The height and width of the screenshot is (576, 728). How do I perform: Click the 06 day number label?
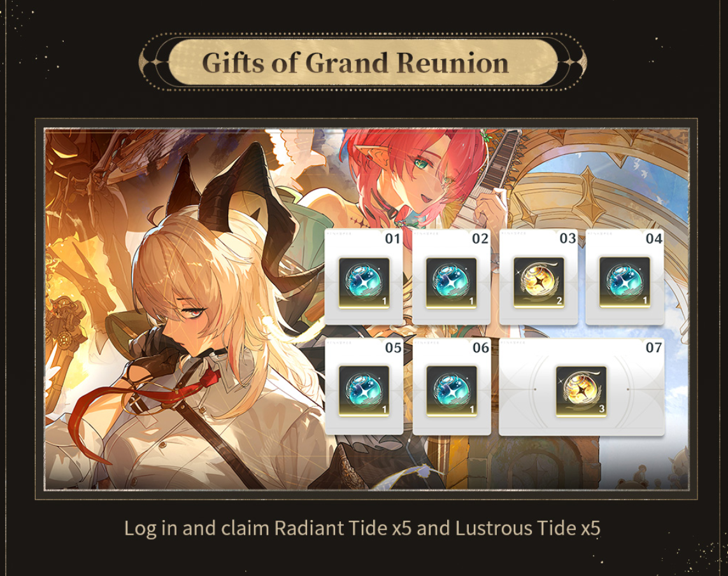coord(480,348)
